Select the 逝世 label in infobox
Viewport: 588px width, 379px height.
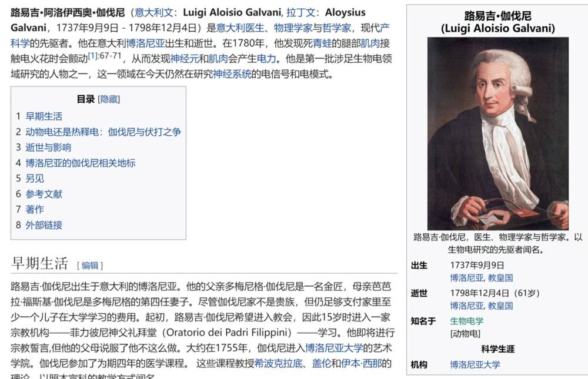pos(419,293)
